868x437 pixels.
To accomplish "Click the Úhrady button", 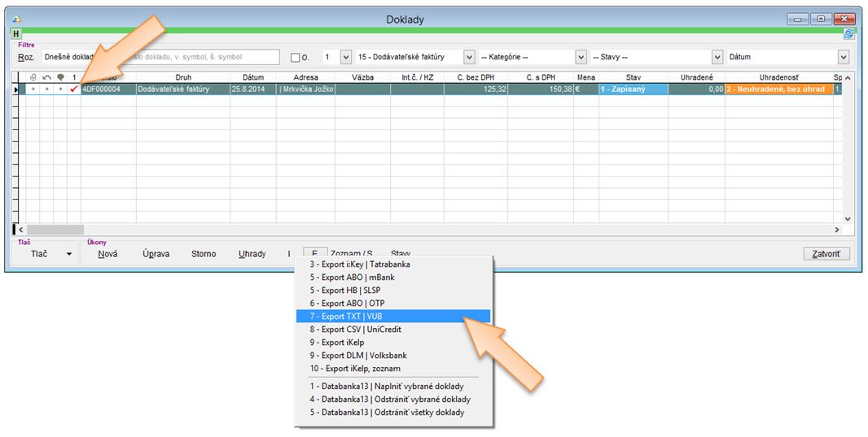I will [252, 254].
